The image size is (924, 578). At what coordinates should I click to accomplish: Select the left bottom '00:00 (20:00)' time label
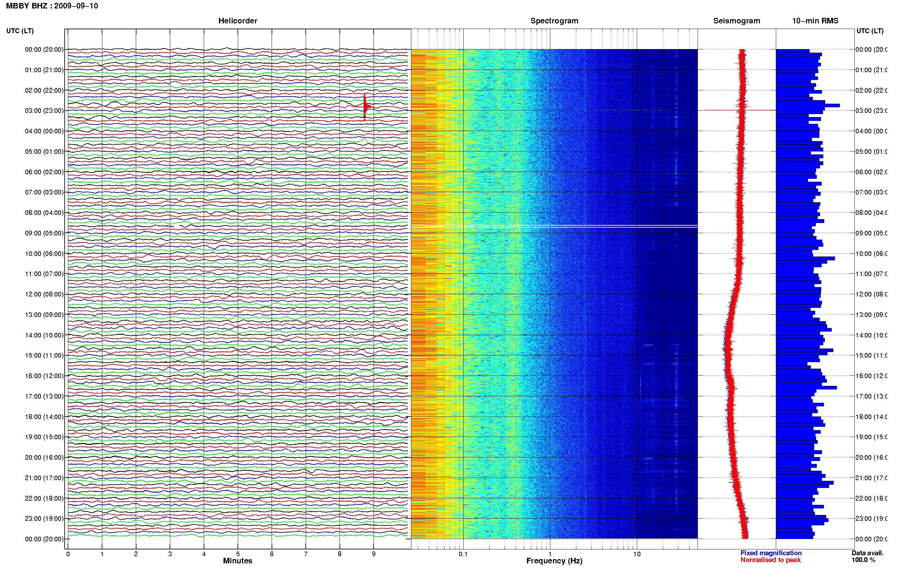(44, 539)
